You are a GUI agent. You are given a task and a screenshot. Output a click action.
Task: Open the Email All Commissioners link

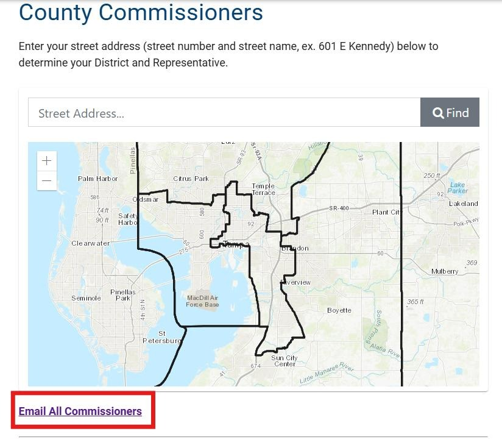(x=80, y=411)
